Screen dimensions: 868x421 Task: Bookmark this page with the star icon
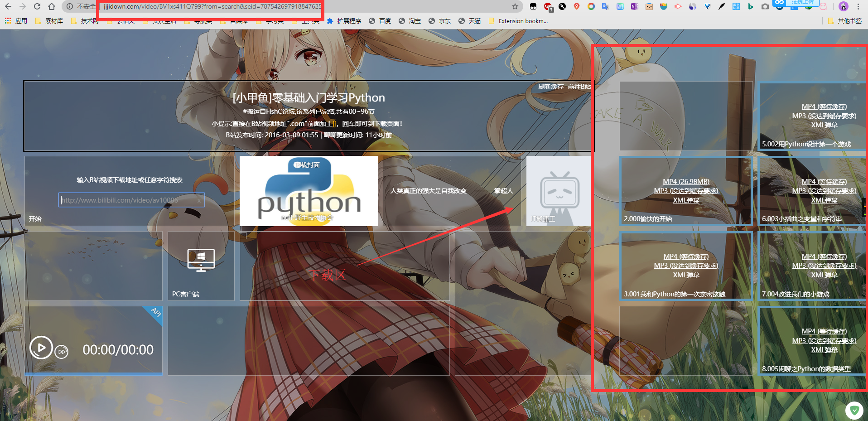click(515, 7)
